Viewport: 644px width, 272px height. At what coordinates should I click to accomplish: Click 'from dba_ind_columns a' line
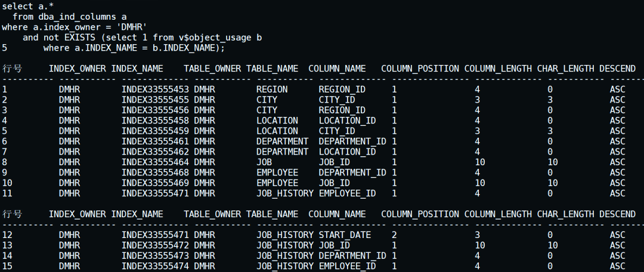(x=69, y=17)
